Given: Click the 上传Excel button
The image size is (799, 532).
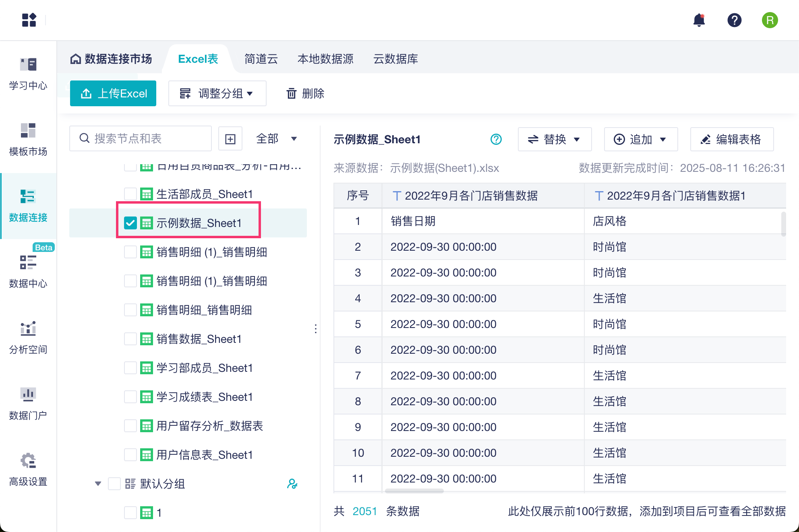Looking at the screenshot, I should pos(113,93).
